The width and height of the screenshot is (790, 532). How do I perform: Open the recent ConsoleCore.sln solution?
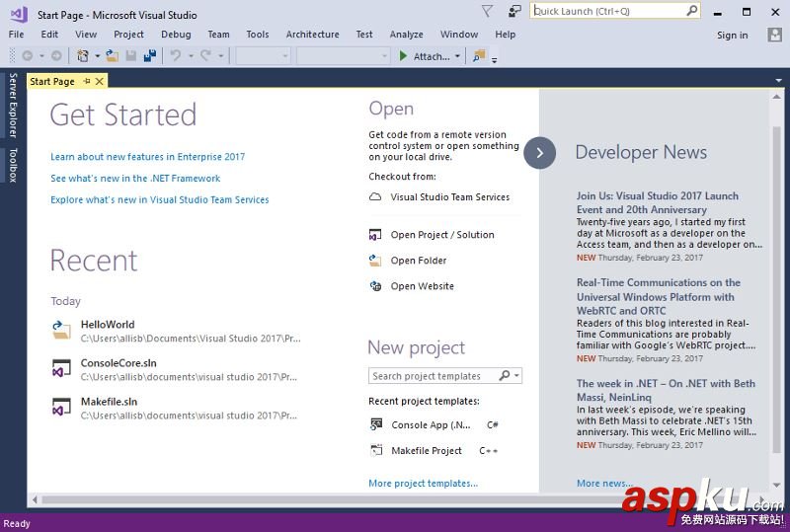tap(177, 369)
